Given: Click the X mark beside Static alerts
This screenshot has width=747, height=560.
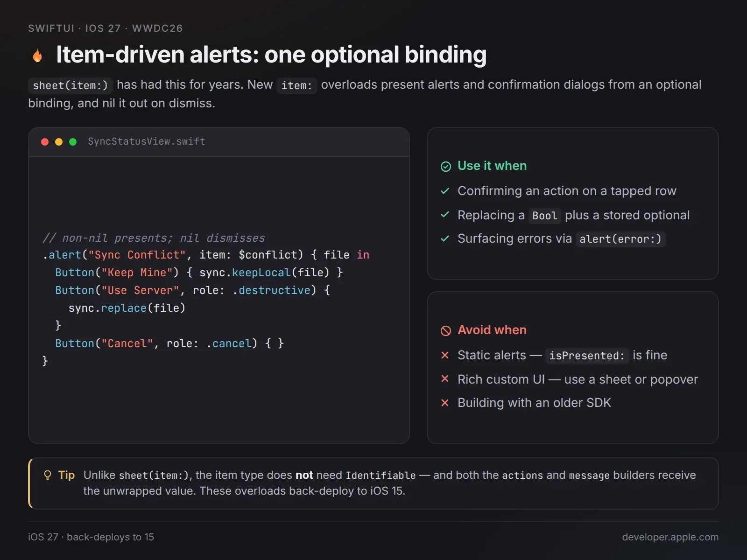Looking at the screenshot, I should tap(445, 355).
